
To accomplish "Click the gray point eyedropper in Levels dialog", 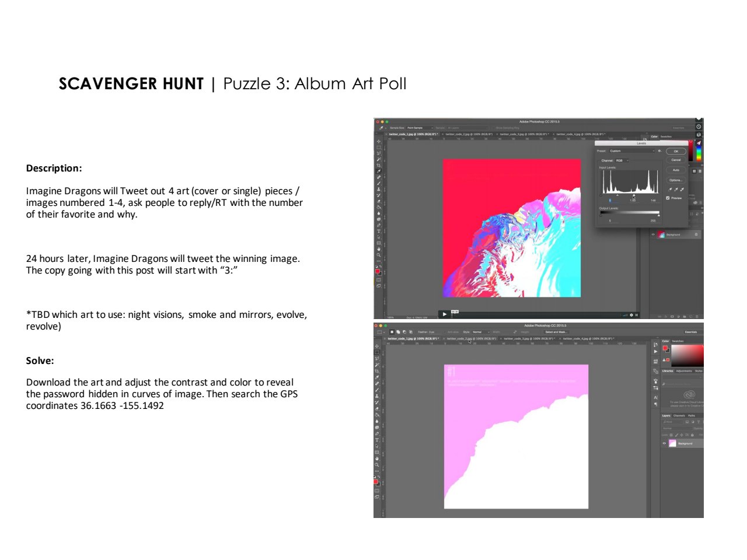I will (x=676, y=190).
